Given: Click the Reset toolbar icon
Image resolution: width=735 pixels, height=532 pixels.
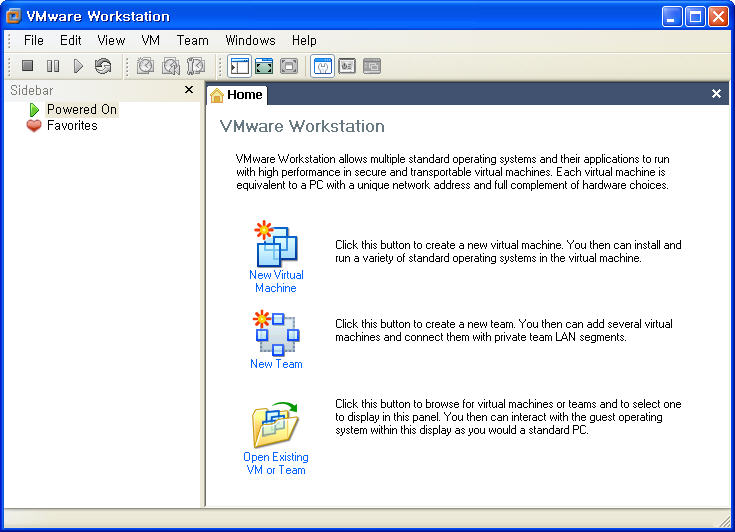Looking at the screenshot, I should coord(103,66).
